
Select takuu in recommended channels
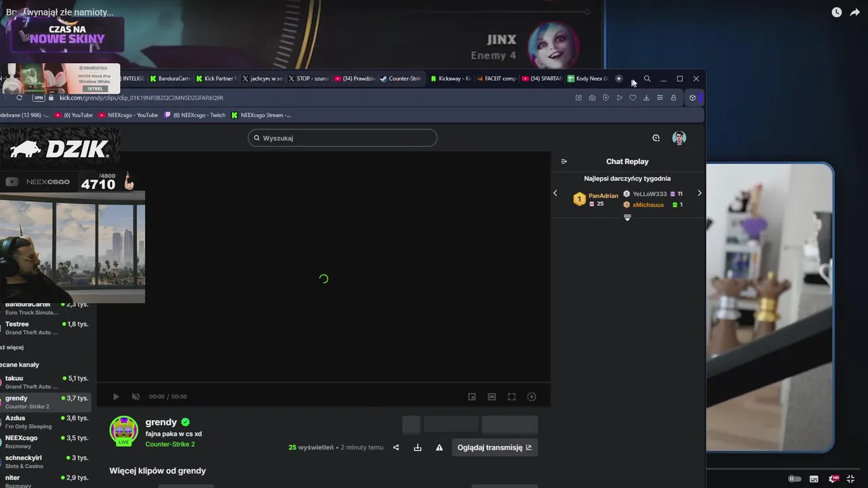[45, 382]
